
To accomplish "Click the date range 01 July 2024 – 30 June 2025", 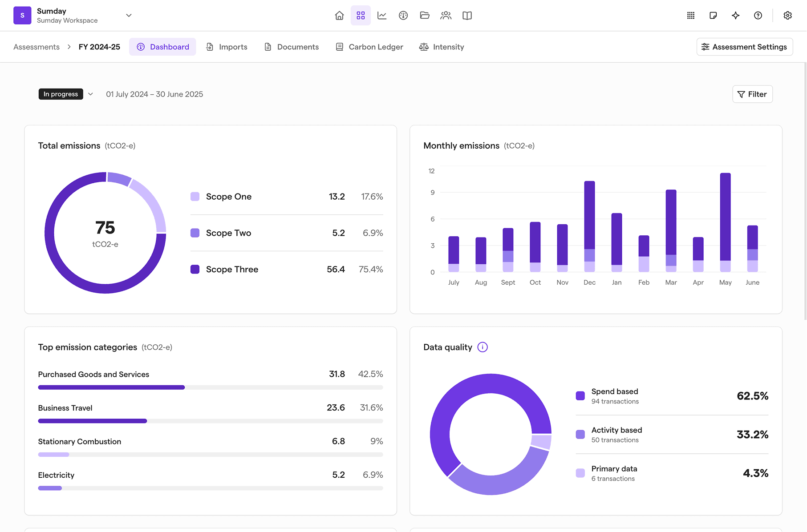I will (x=154, y=94).
